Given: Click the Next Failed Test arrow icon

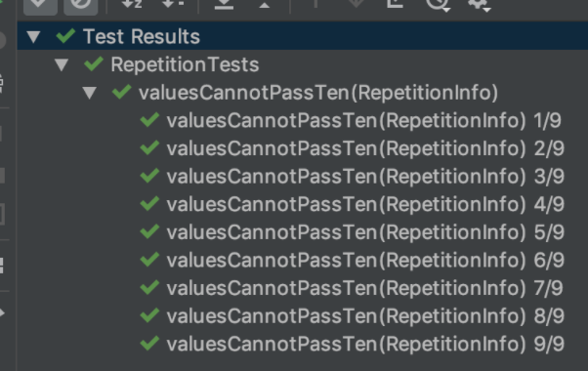Looking at the screenshot, I should point(356,4).
